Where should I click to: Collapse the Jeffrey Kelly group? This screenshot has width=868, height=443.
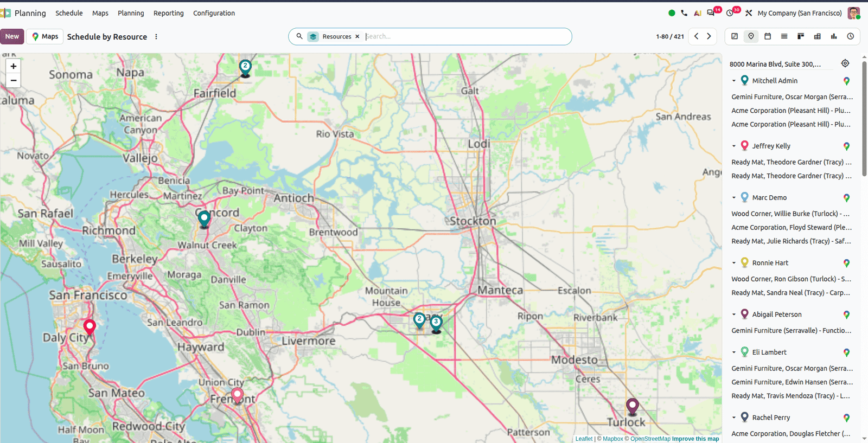(x=734, y=146)
